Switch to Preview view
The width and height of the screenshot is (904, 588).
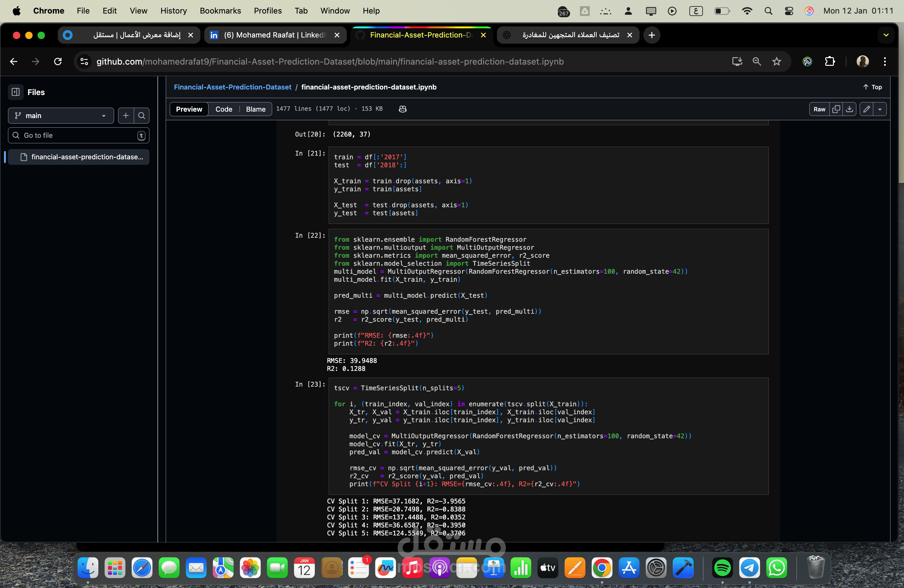pos(189,109)
